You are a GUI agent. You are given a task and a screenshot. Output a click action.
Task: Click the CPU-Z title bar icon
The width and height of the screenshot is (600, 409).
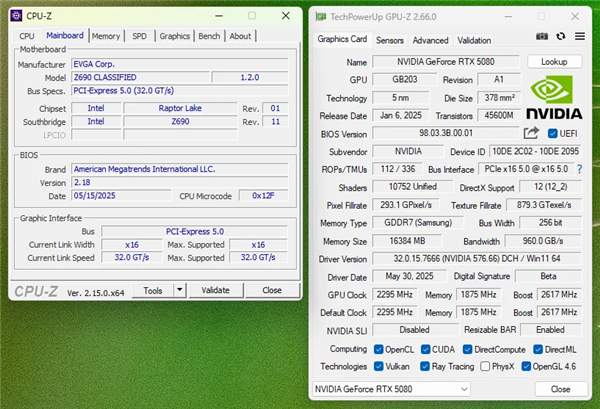pos(15,16)
